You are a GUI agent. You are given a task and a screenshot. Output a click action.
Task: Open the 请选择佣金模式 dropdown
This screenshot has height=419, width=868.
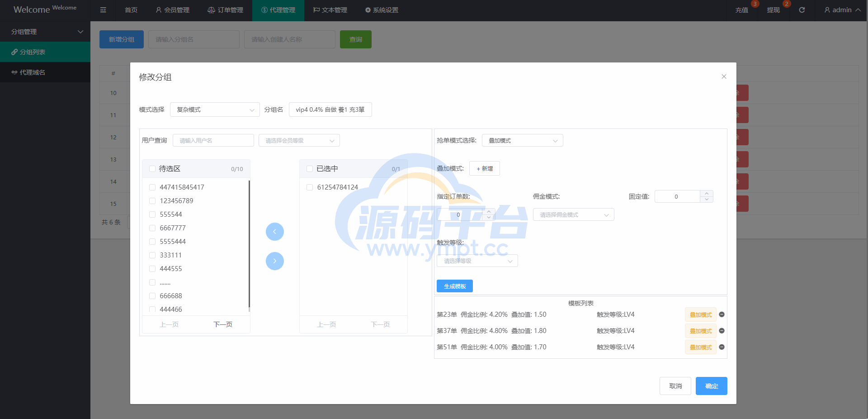pos(573,214)
